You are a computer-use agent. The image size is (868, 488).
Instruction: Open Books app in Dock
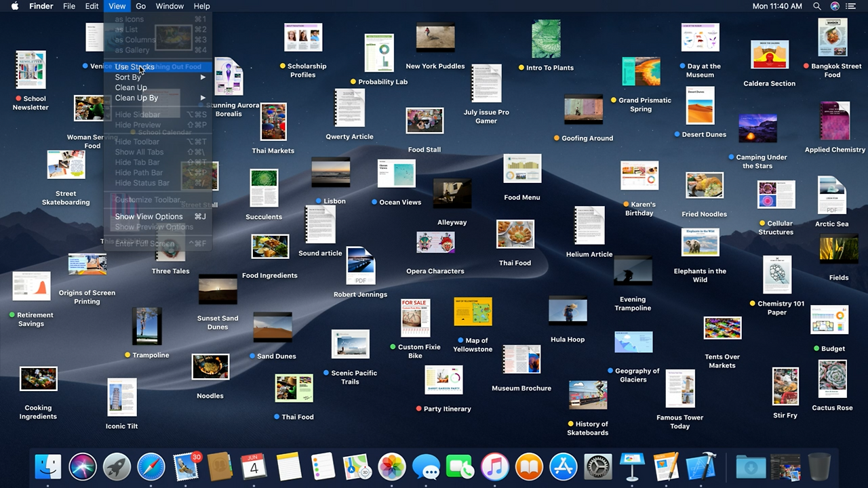click(x=529, y=467)
